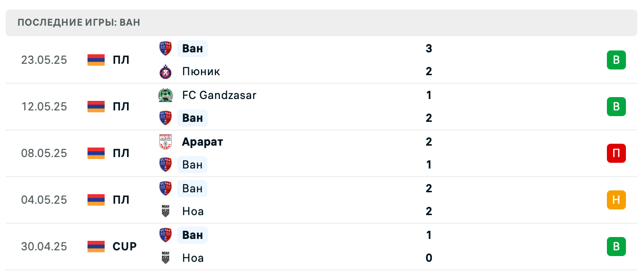Open the FC Gandzasar team link
This screenshot has height=277, width=644.
coord(219,95)
